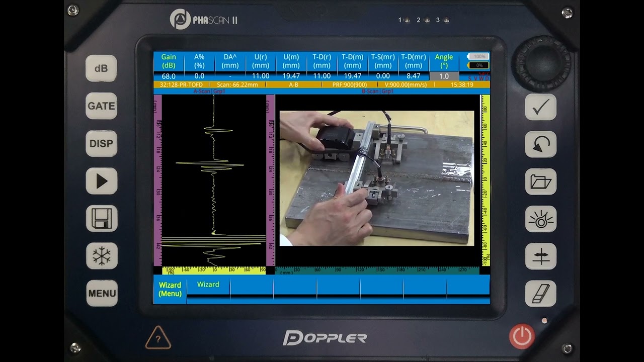644x362 pixels.
Task: Start scanning with the play key
Action: pyautogui.click(x=101, y=181)
